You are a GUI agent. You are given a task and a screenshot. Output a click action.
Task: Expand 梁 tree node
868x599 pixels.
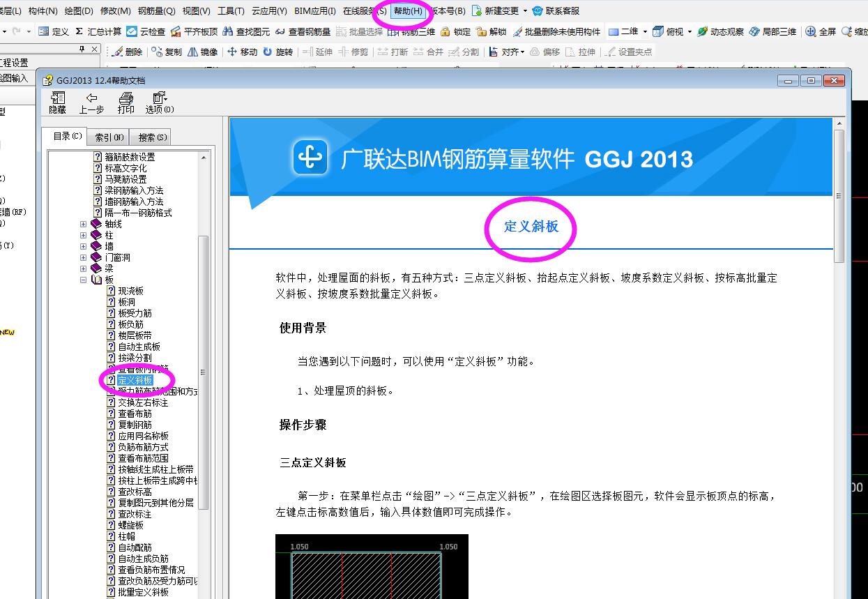[84, 269]
